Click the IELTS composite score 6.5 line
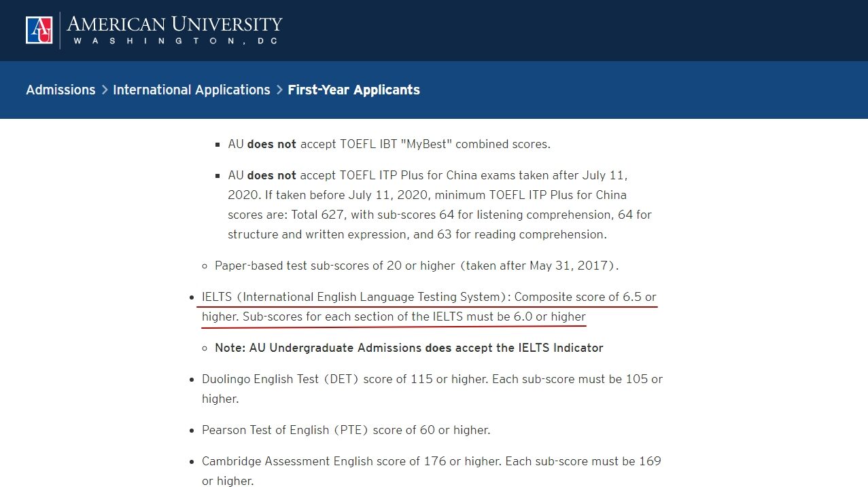Image resolution: width=868 pixels, height=487 pixels. [429, 297]
